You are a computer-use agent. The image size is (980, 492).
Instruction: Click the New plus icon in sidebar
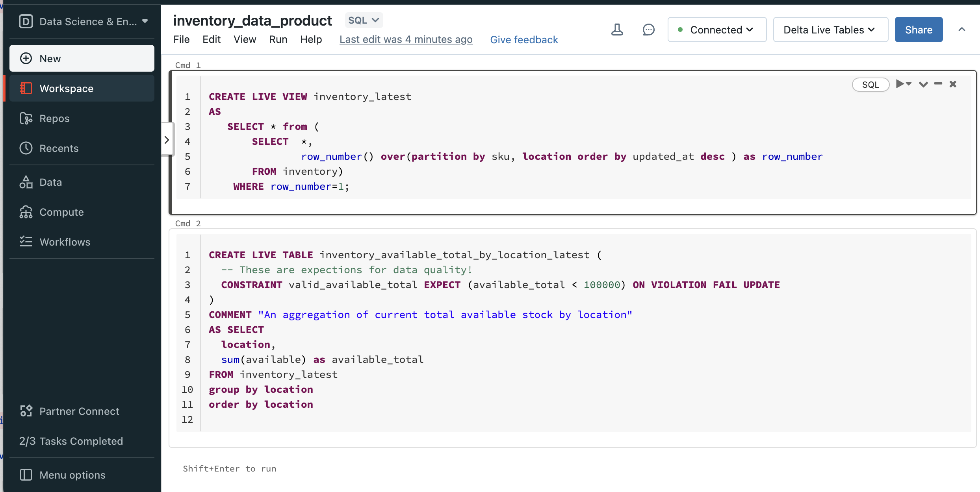(26, 58)
